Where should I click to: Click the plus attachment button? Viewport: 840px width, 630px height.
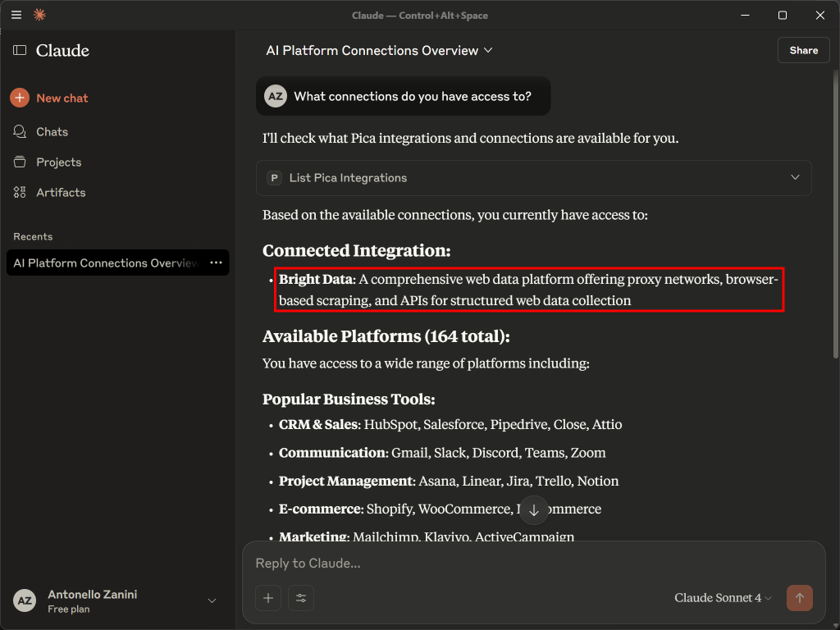[x=268, y=598]
